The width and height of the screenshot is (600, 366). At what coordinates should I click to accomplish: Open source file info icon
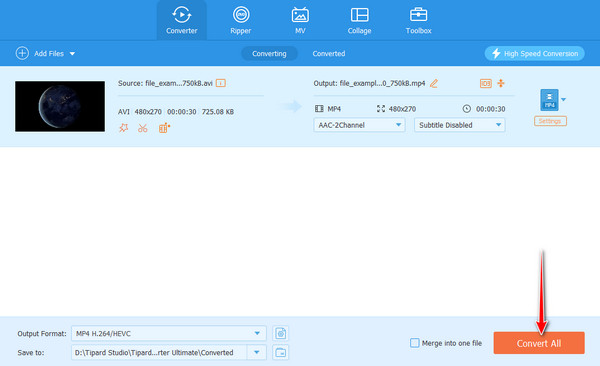[221, 83]
